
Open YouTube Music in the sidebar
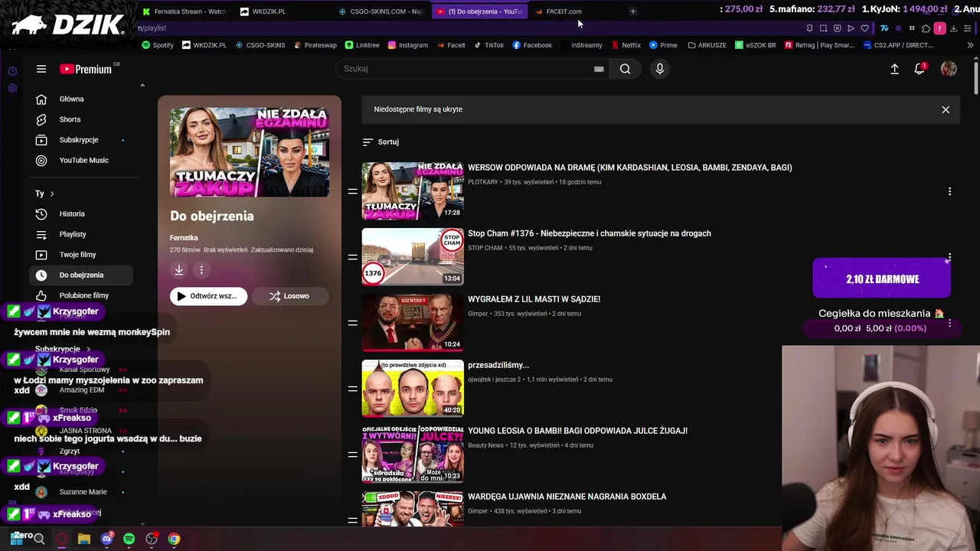(x=81, y=160)
